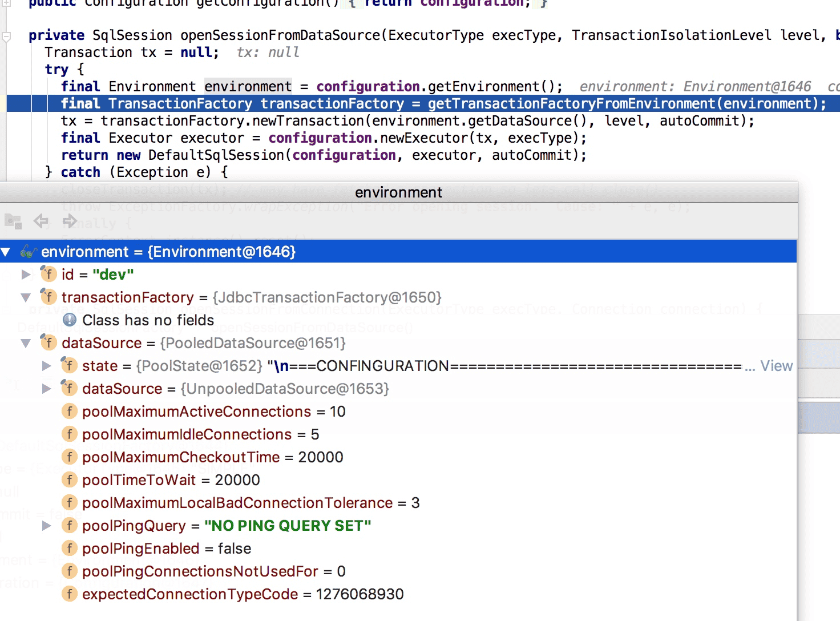
Task: Click the field icon beside expectedConnectionTypeCode
Action: [69, 594]
